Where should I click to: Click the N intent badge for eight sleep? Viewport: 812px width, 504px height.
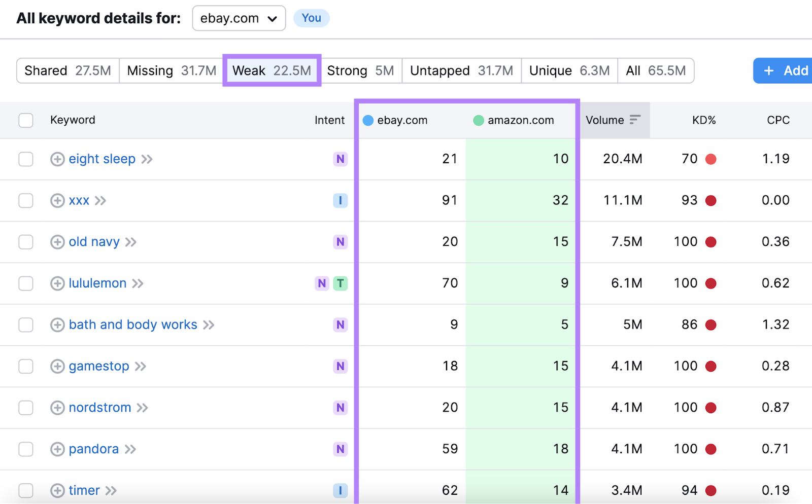pyautogui.click(x=340, y=159)
